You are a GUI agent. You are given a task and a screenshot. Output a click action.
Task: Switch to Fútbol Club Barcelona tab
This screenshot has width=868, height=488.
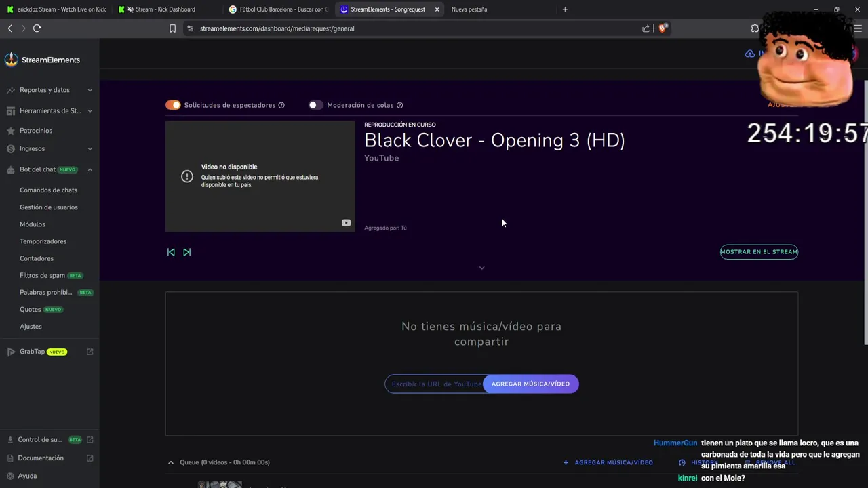(x=278, y=9)
